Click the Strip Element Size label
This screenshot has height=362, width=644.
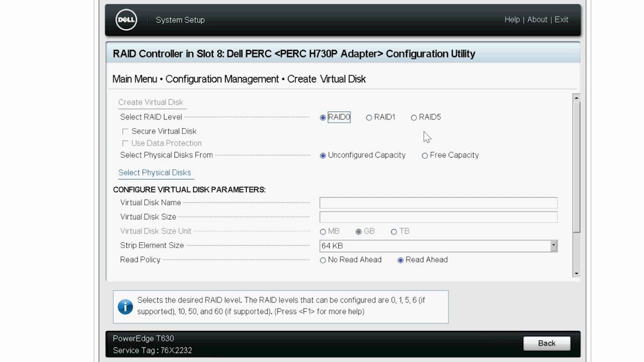152,245
